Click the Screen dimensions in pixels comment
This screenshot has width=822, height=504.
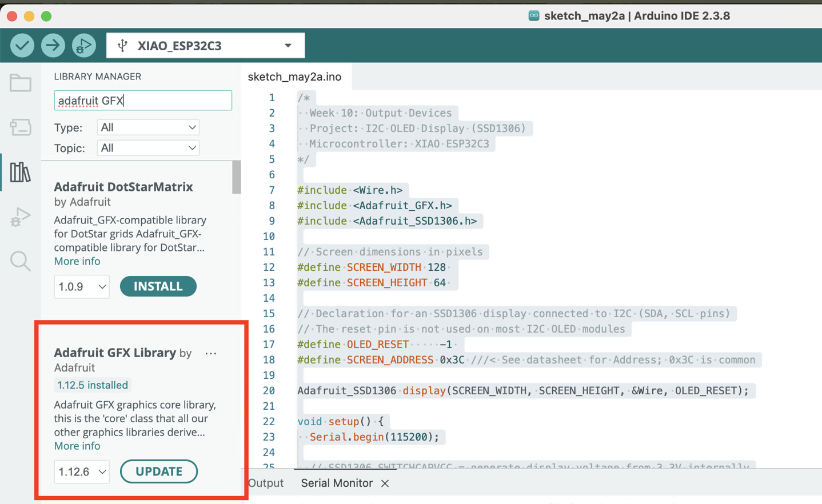[x=390, y=252]
